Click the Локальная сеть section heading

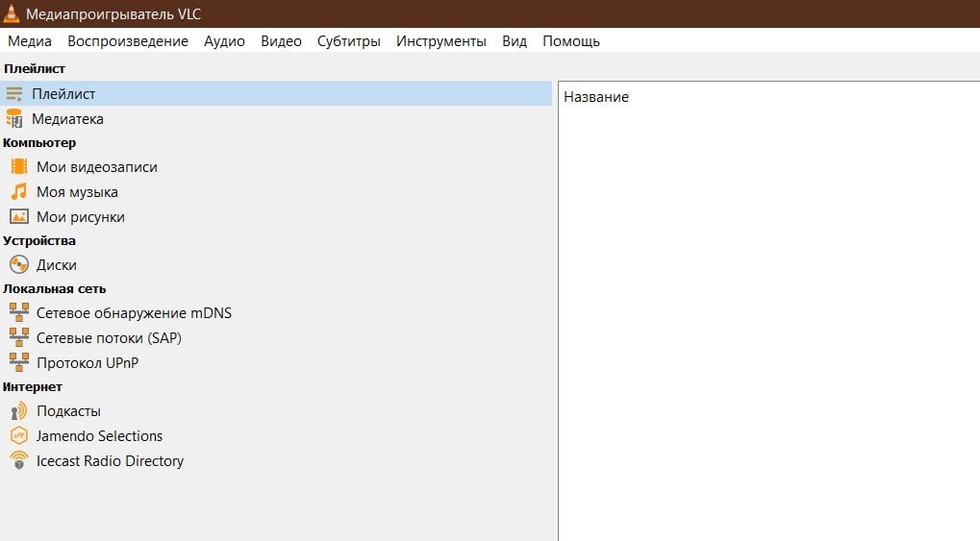click(55, 288)
